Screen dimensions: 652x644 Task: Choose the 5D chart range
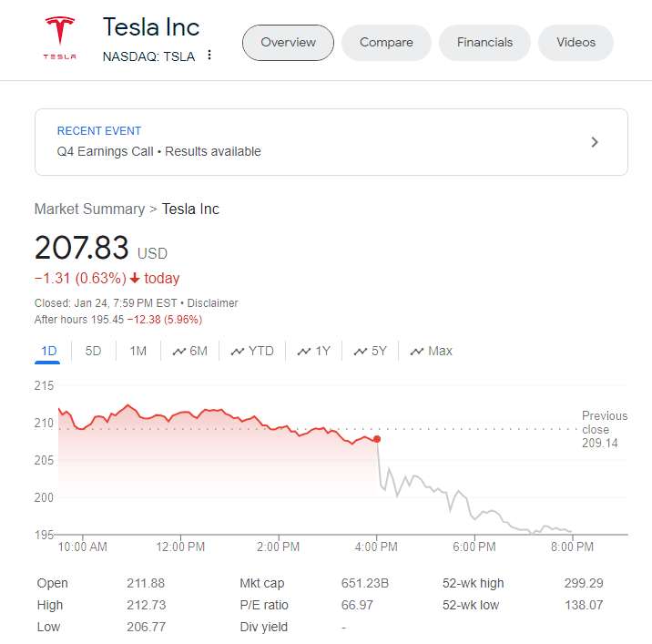click(93, 351)
